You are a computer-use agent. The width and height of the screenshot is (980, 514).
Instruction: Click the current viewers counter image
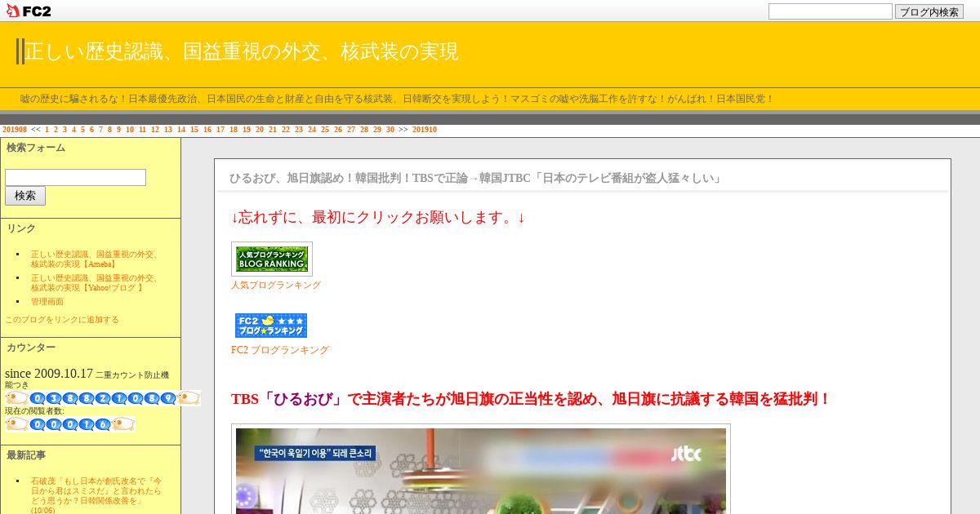70,424
